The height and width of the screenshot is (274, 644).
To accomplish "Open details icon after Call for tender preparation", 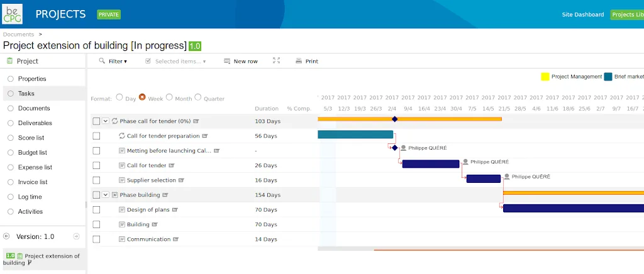I will [205, 136].
